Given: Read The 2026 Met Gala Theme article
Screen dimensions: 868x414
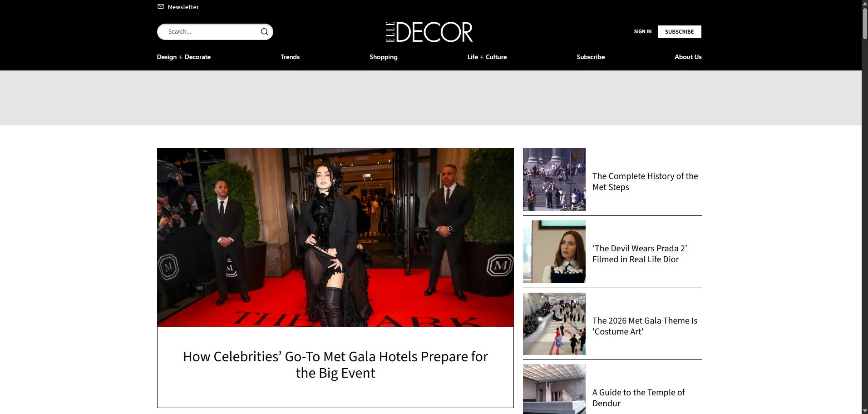Looking at the screenshot, I should coord(645,326).
